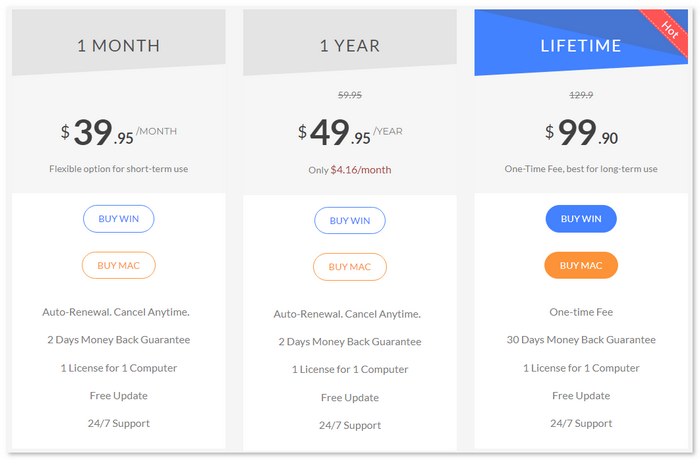Select the LIFETIME plan header
Image resolution: width=700 pixels, height=460 pixels.
coord(581,45)
